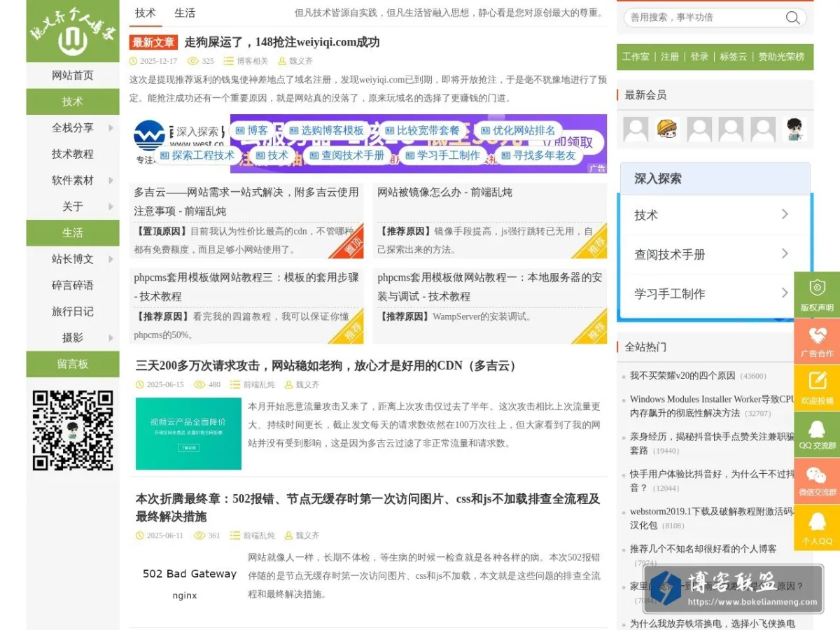Open the 个人QQ icon button
Screen dimensions: 840x630
click(817, 528)
